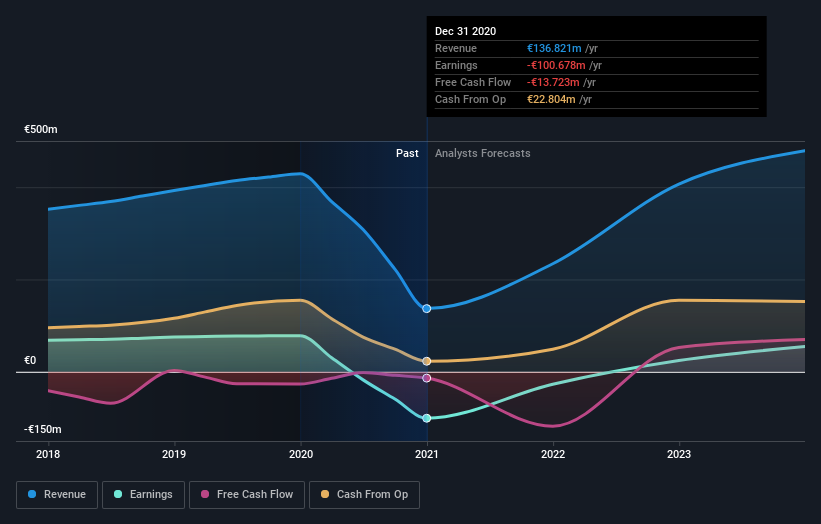Click the €136.821m revenue value
This screenshot has height=524, width=821.
[554, 48]
